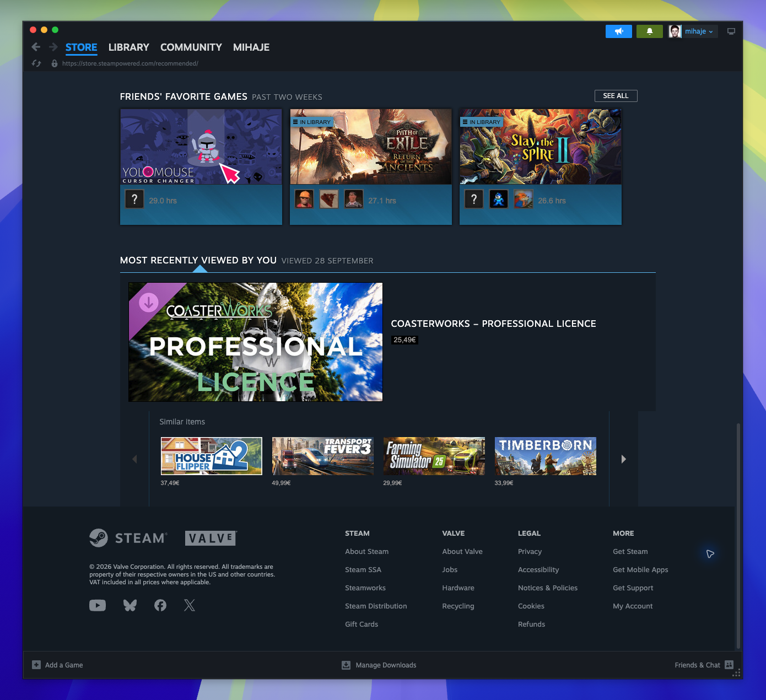Image resolution: width=766 pixels, height=700 pixels.
Task: Click the unknown friend avatar under YoloMouse
Action: [134, 199]
